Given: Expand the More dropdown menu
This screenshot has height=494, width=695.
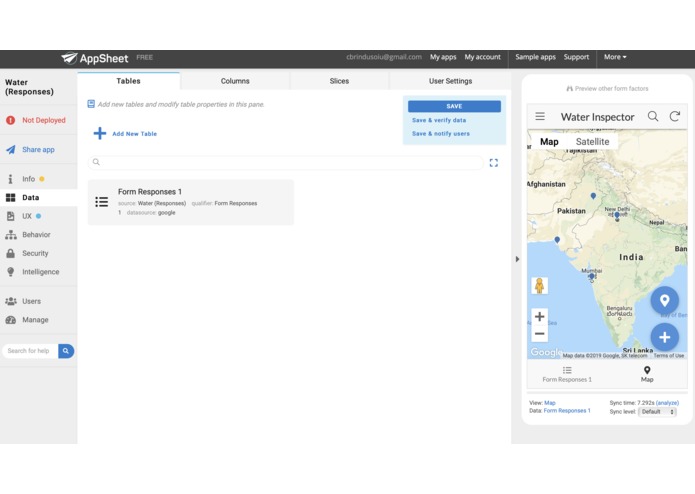Looking at the screenshot, I should tap(615, 57).
